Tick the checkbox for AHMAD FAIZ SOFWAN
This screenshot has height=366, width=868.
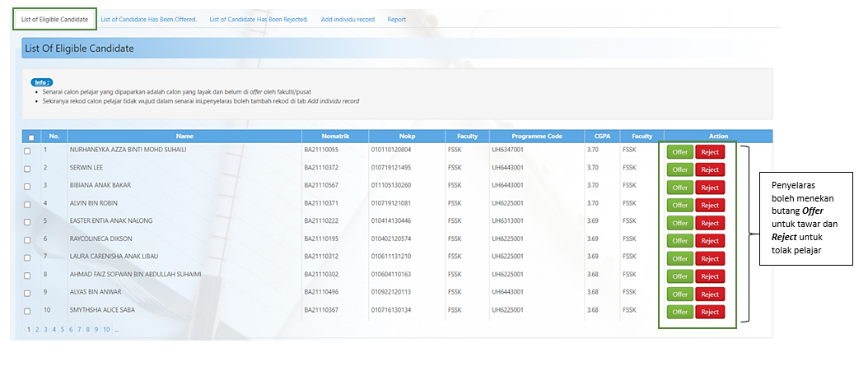27,276
